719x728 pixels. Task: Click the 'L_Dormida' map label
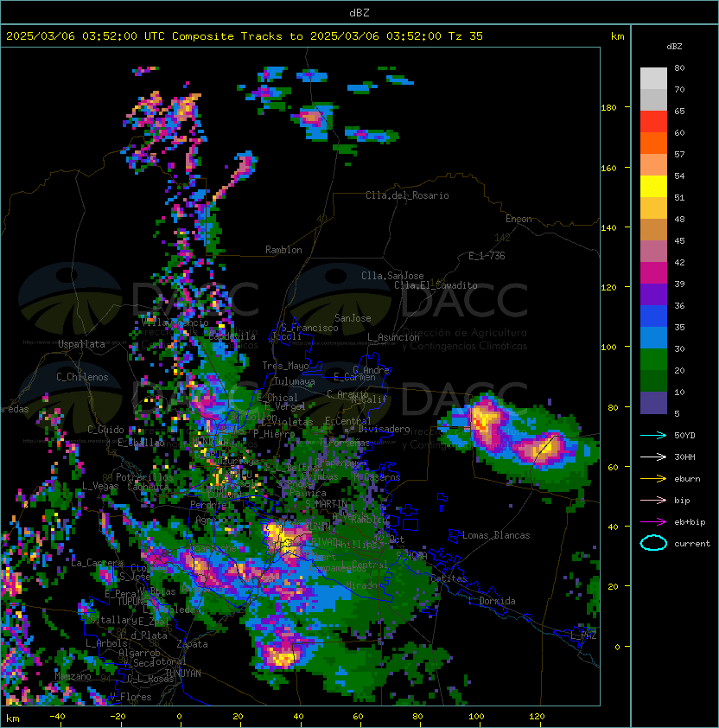coord(492,601)
